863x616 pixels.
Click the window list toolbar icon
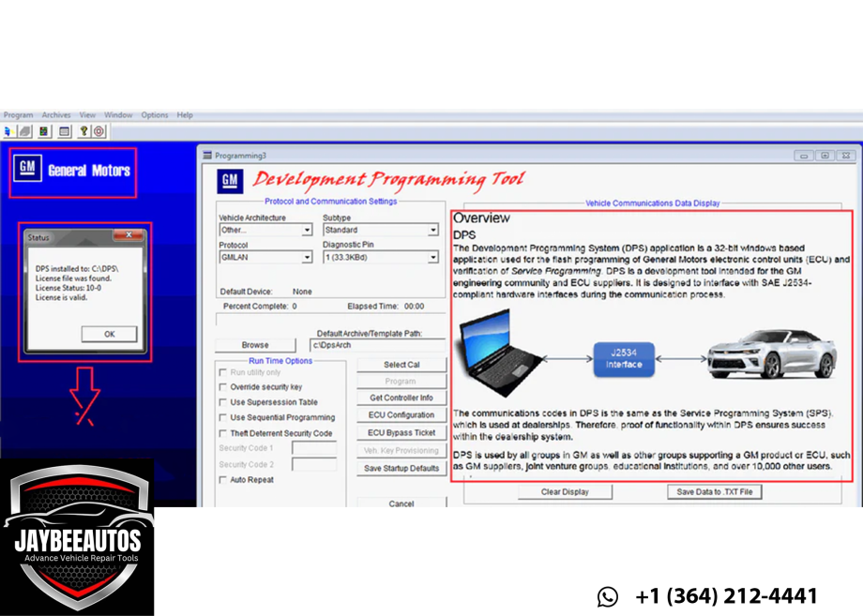click(x=65, y=131)
